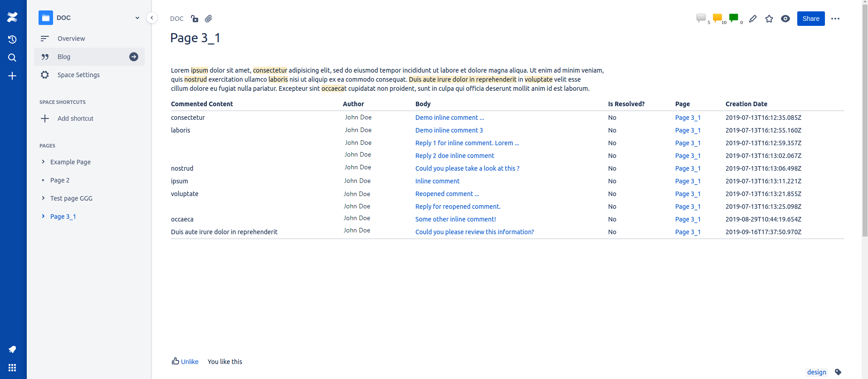Open Page 3_1 link in consectetur row

tap(688, 118)
